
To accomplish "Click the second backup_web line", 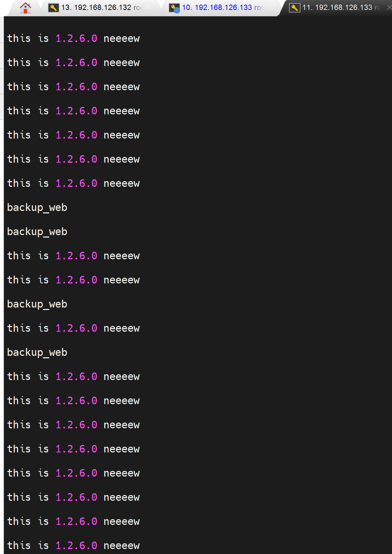I will (x=37, y=232).
